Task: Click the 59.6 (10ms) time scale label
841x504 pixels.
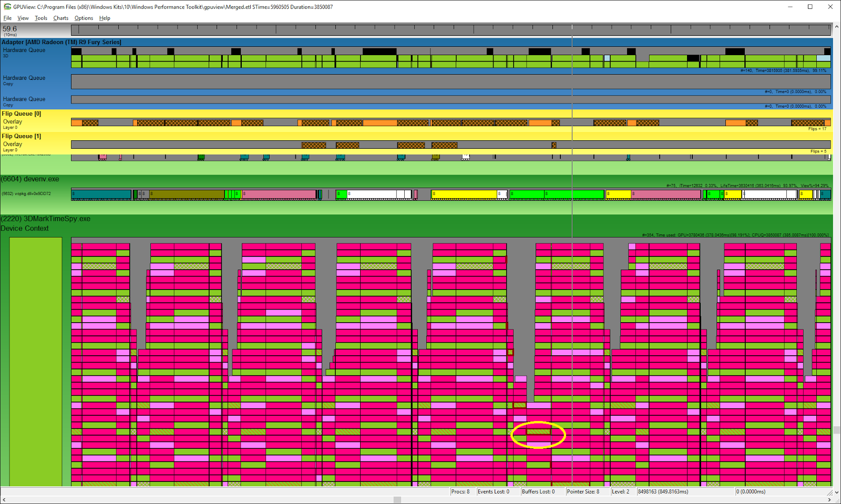Action: click(x=10, y=30)
